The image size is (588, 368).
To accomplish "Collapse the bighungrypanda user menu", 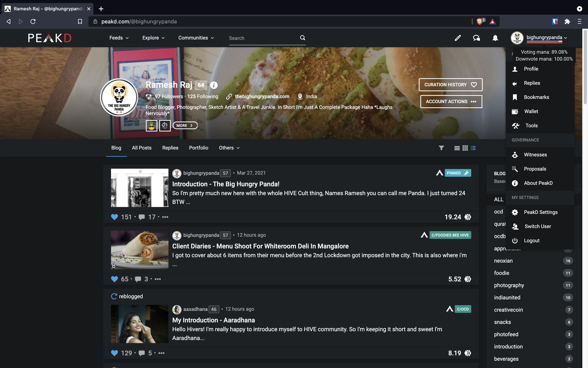I will tap(547, 38).
